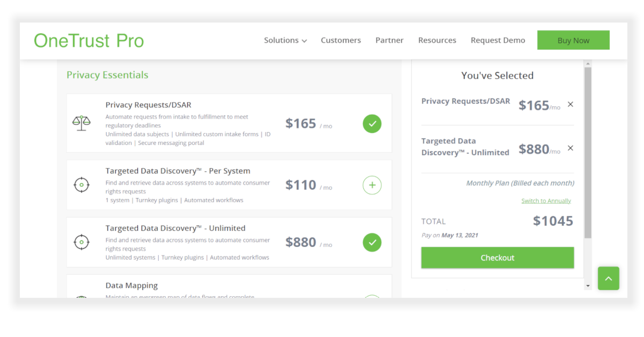
Task: Click the Targeted Data Discovery Per System title
Action: click(178, 171)
